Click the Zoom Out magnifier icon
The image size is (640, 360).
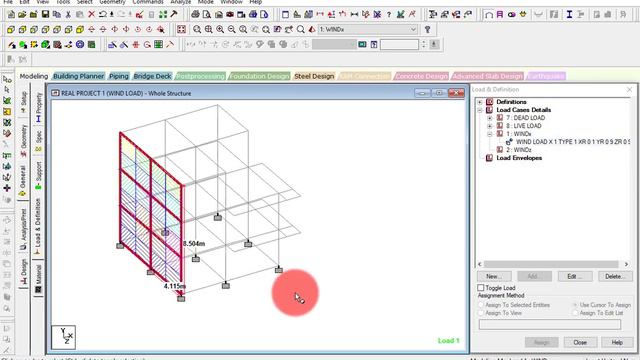click(x=231, y=29)
